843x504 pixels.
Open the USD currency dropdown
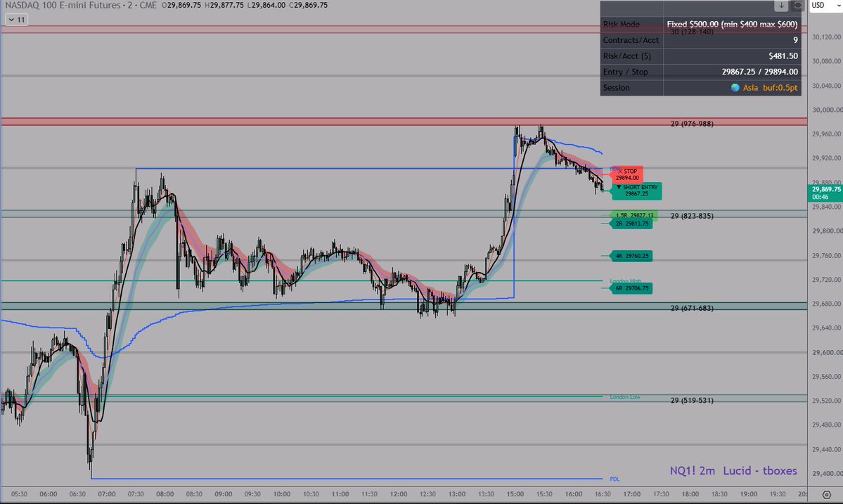(826, 6)
